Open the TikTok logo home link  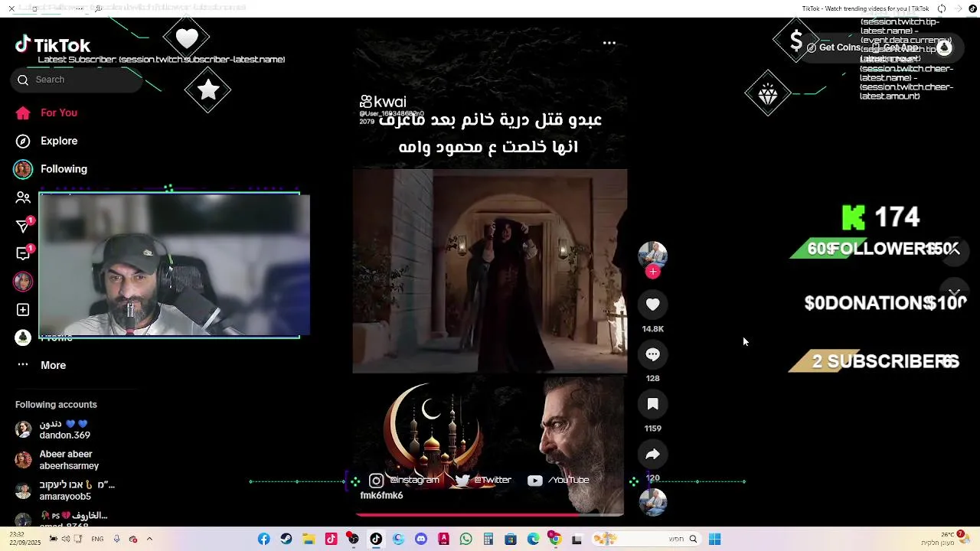point(53,45)
